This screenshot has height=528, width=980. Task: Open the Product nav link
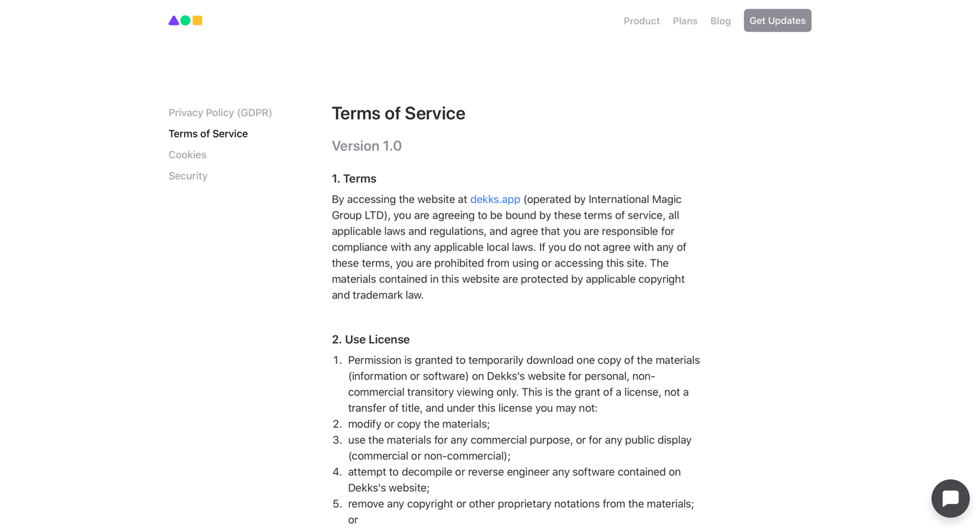642,21
